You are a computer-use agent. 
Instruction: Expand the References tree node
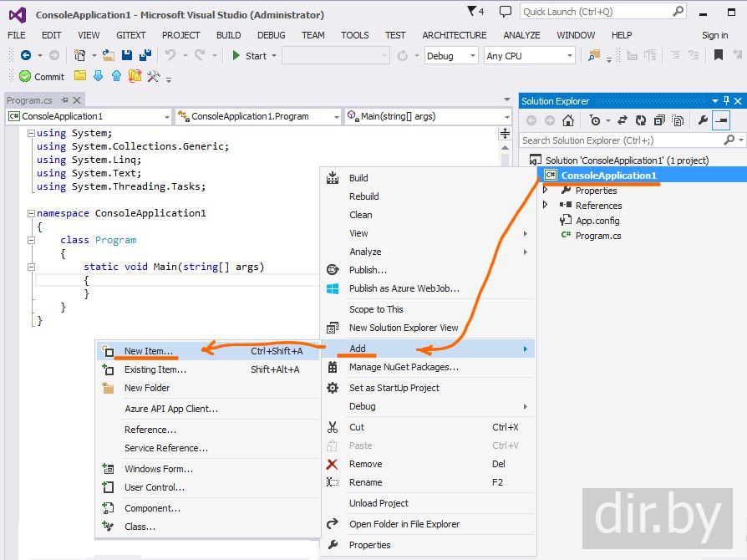coord(546,206)
